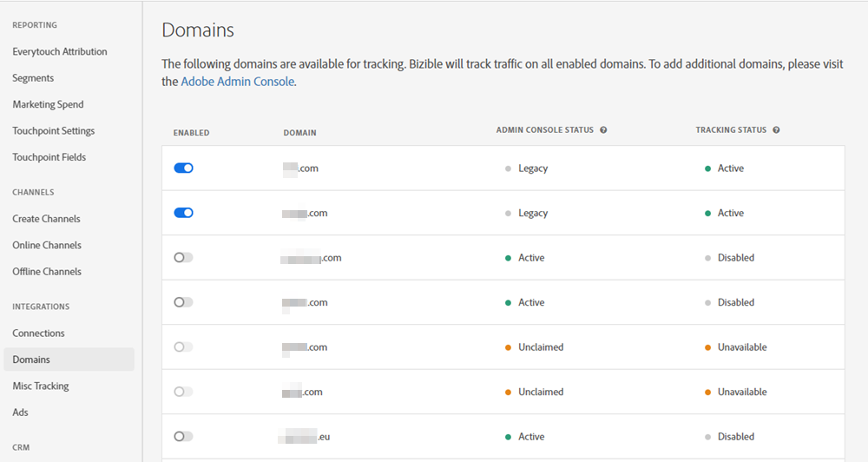Open Marketing Spend settings
Screen dimensions: 868x462
tap(48, 104)
